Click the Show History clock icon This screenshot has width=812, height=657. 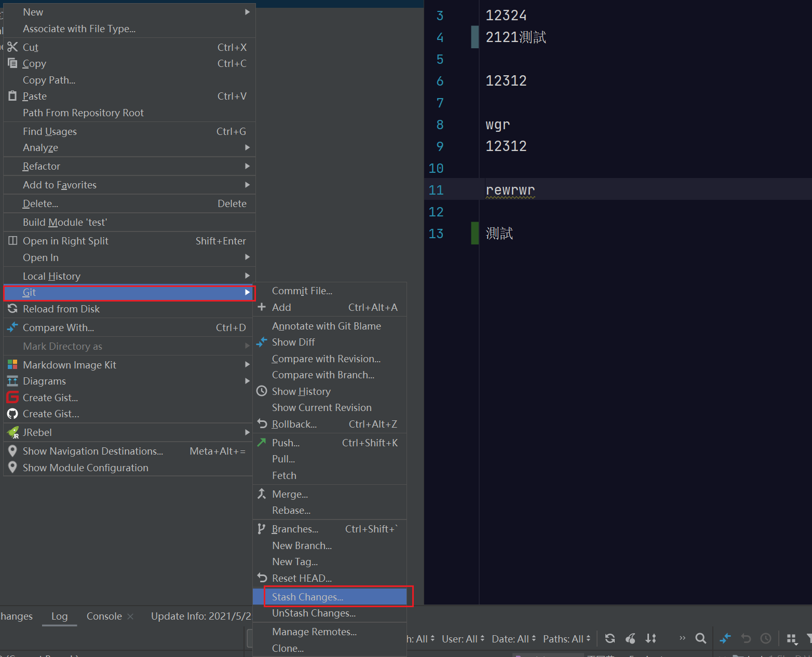262,391
